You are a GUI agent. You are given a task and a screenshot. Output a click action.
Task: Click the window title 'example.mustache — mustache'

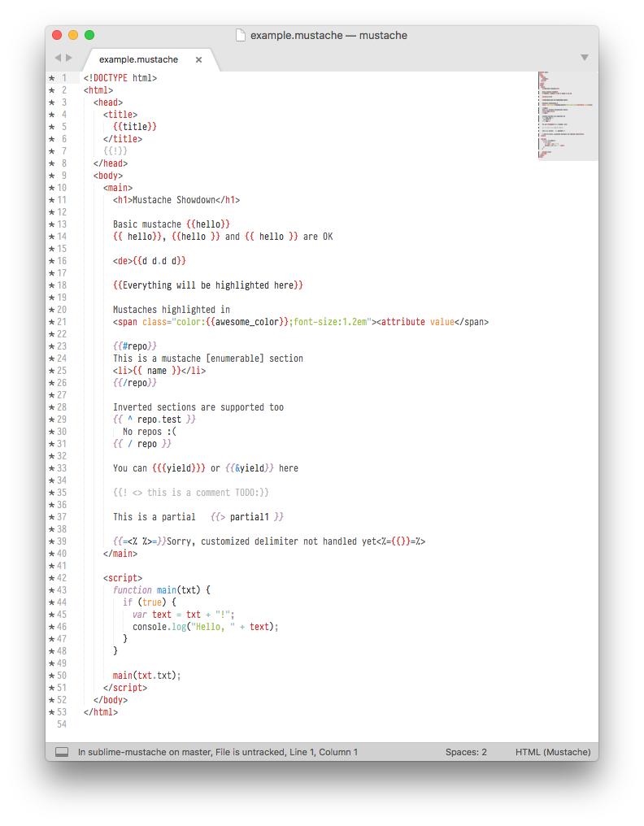329,35
